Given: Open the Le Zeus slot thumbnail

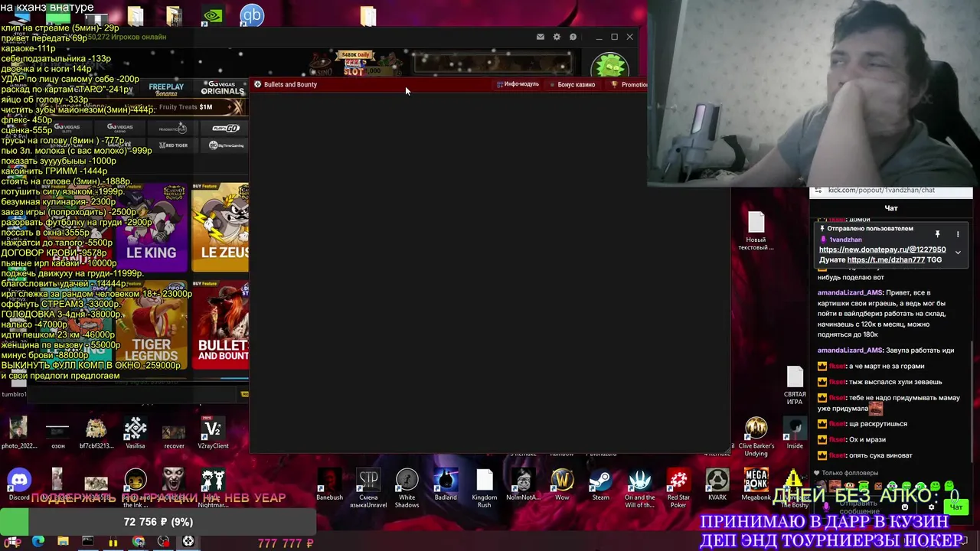Looking at the screenshot, I should pos(220,227).
